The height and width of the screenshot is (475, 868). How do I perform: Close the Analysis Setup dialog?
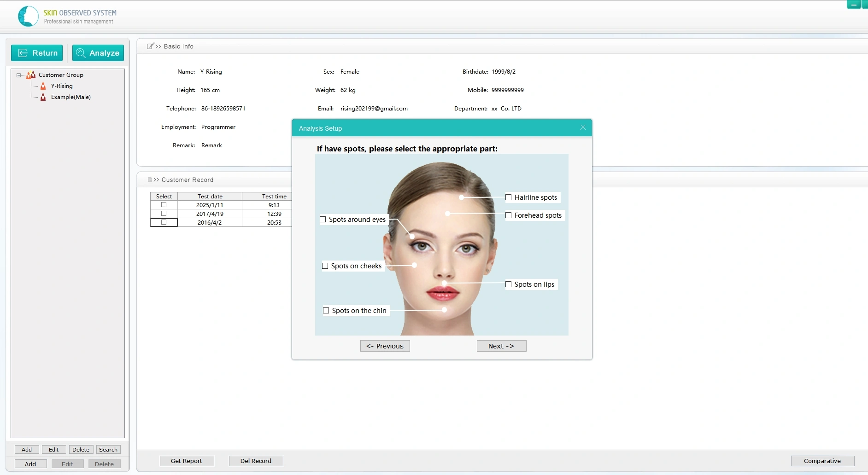pyautogui.click(x=583, y=127)
